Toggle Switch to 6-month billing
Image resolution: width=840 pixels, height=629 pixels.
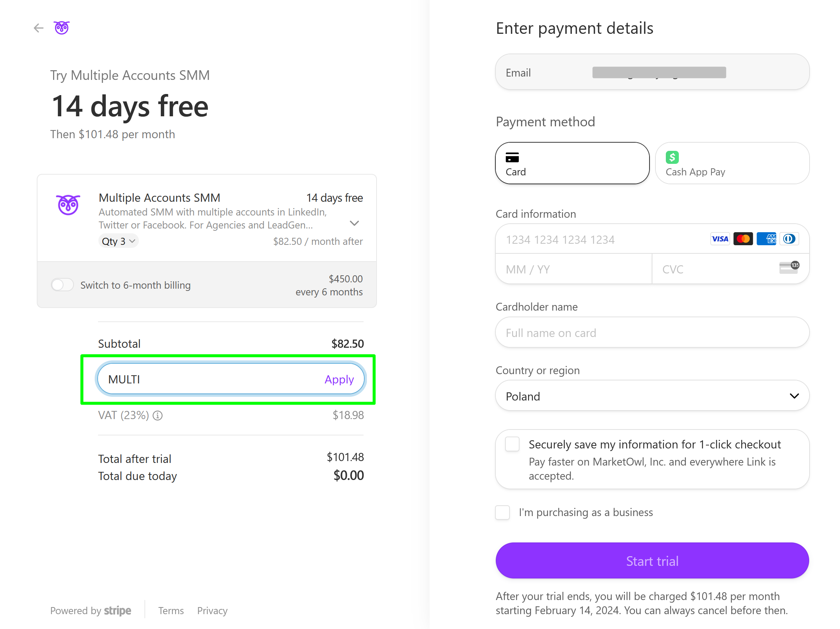click(62, 285)
